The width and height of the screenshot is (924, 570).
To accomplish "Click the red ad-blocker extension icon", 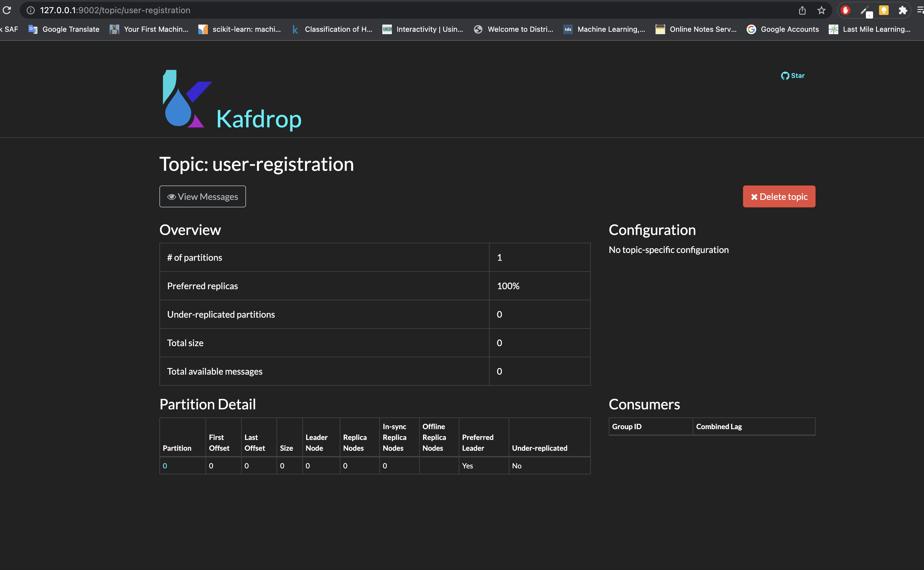I will (846, 10).
